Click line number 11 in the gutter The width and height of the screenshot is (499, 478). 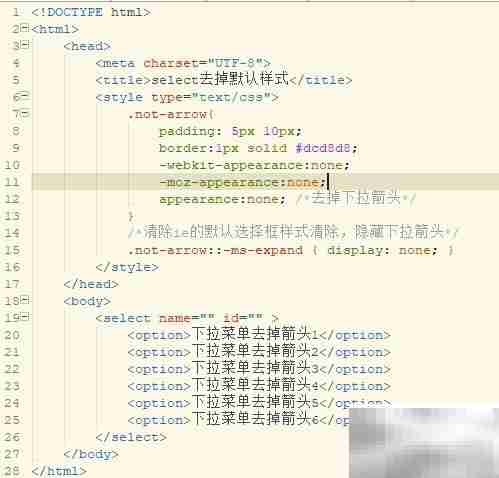(x=12, y=182)
